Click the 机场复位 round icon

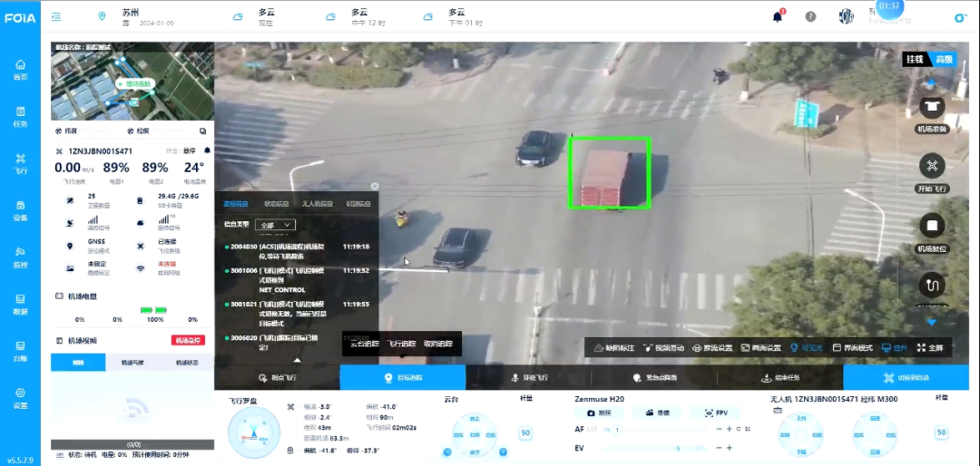(x=932, y=227)
